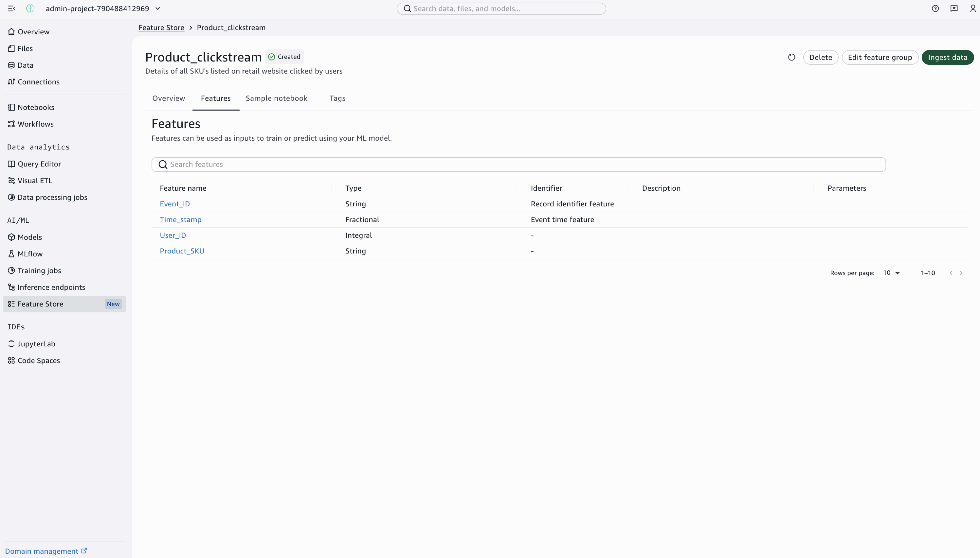
Task: Click the Data database icon in sidebar
Action: (x=11, y=65)
